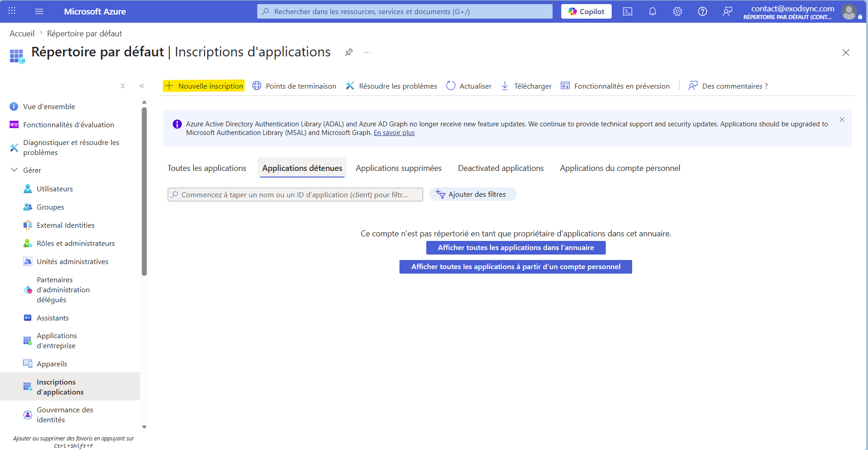Click the Copilot button

[586, 11]
